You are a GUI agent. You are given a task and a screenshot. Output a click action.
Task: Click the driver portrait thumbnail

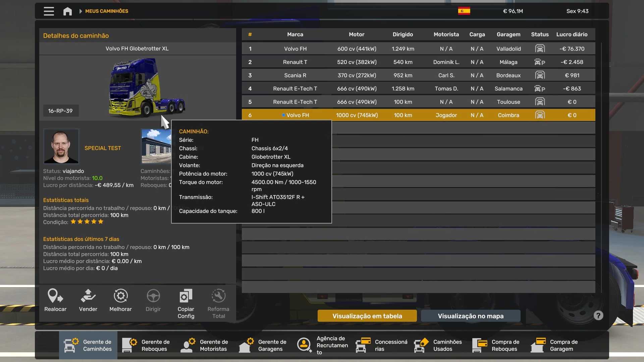click(x=61, y=146)
